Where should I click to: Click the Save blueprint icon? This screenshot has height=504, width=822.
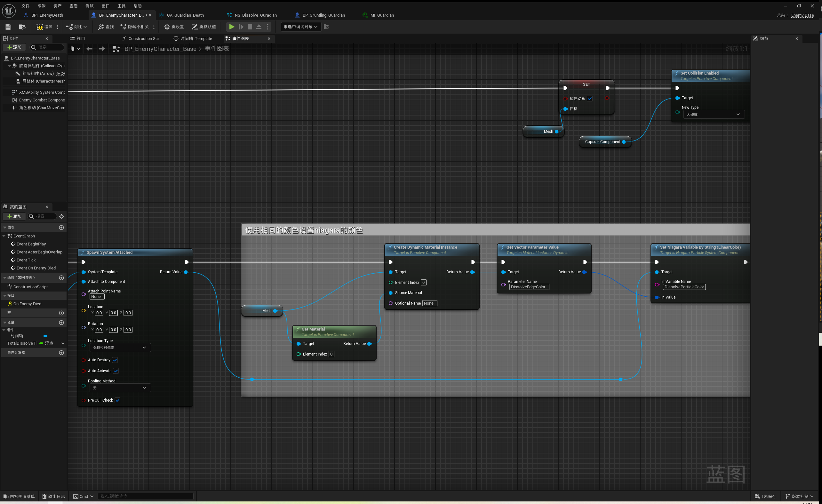8,27
